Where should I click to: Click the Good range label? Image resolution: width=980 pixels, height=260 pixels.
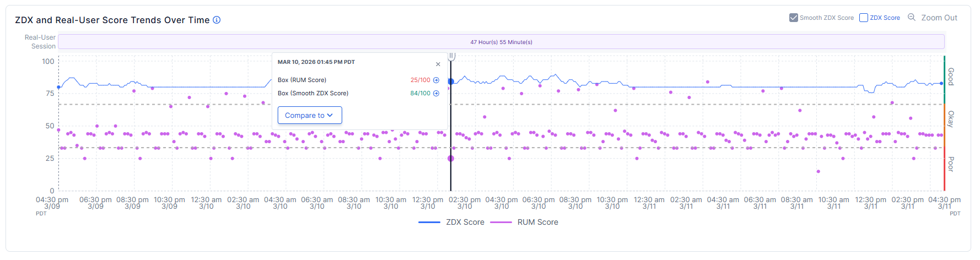[951, 77]
